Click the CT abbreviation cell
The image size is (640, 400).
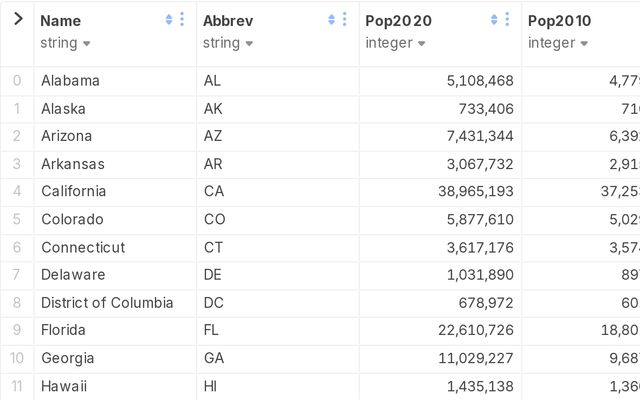coord(214,247)
